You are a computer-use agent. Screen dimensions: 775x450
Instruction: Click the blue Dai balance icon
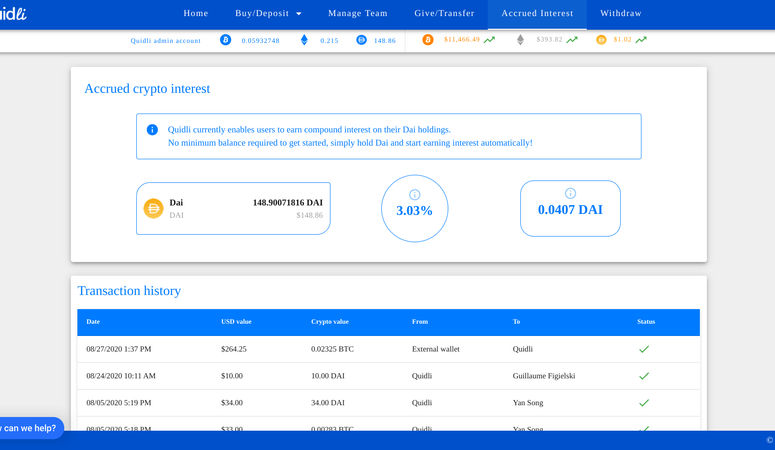(x=361, y=40)
